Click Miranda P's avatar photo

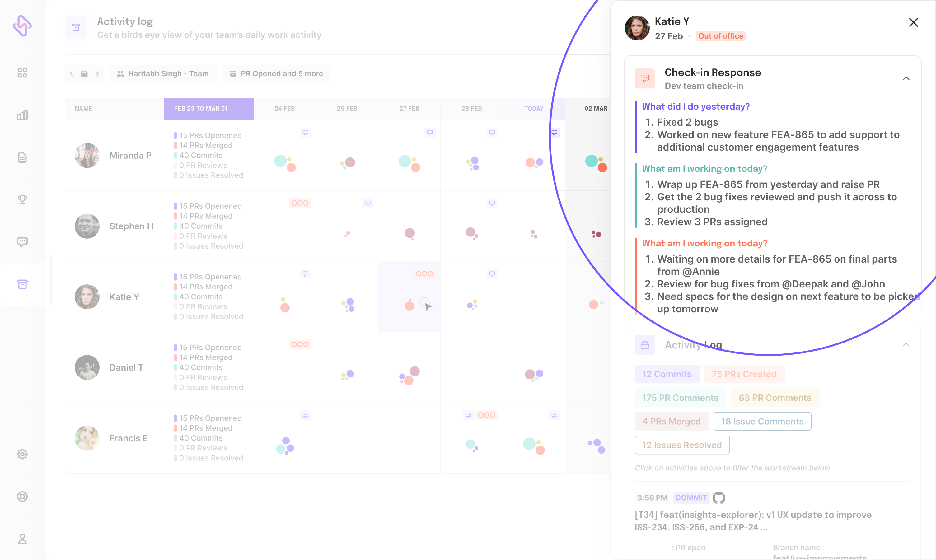pos(87,156)
